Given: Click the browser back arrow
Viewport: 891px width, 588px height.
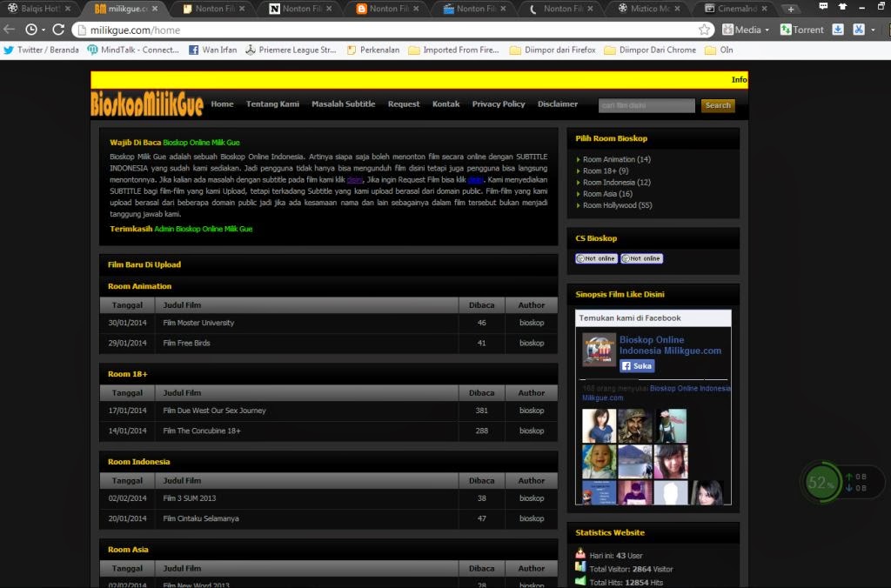Looking at the screenshot, I should tap(9, 30).
